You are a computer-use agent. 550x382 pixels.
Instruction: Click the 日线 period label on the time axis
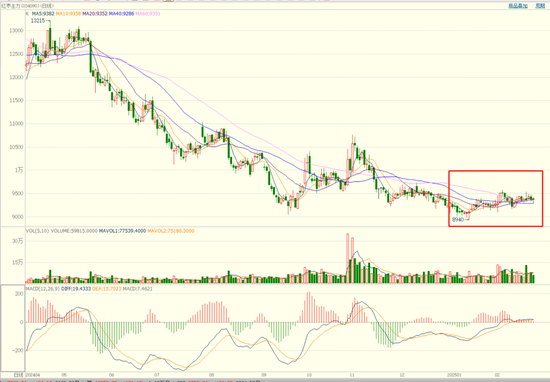tap(19, 374)
